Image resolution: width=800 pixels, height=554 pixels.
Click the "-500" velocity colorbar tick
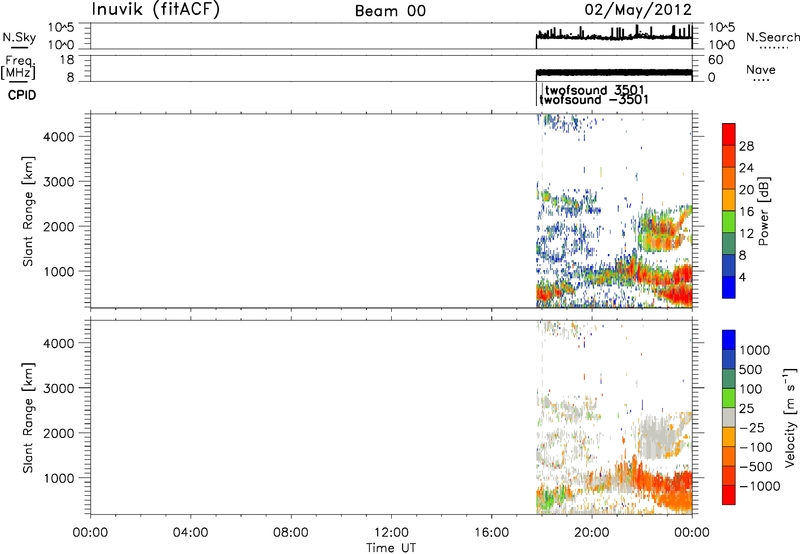coord(756,467)
